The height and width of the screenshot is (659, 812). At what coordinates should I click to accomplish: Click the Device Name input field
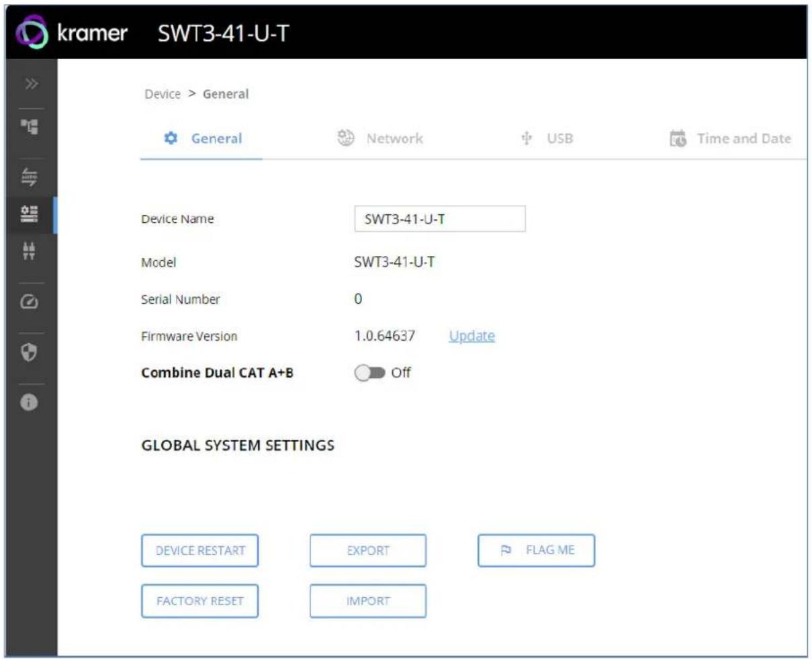point(440,219)
